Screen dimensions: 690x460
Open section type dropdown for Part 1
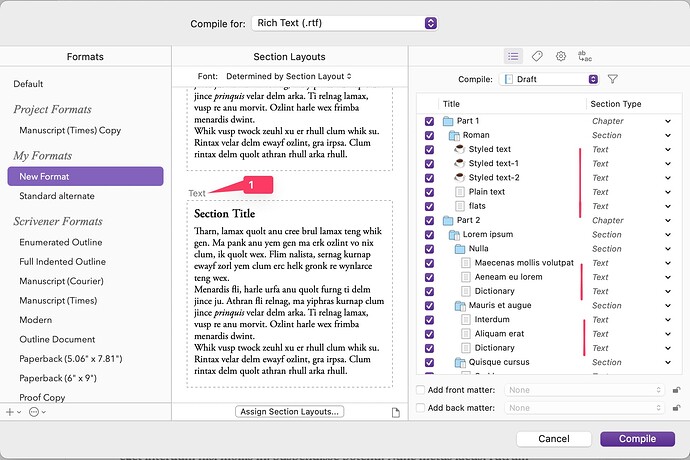click(668, 121)
